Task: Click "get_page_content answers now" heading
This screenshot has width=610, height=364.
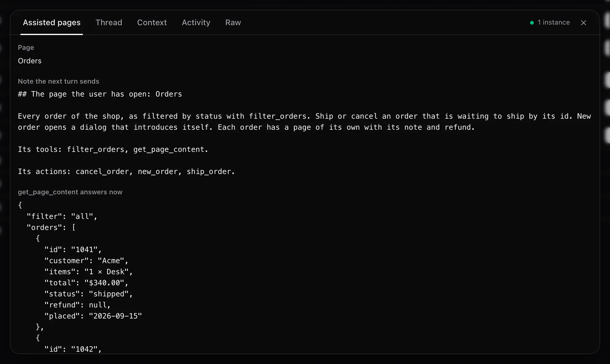Action: (x=70, y=192)
